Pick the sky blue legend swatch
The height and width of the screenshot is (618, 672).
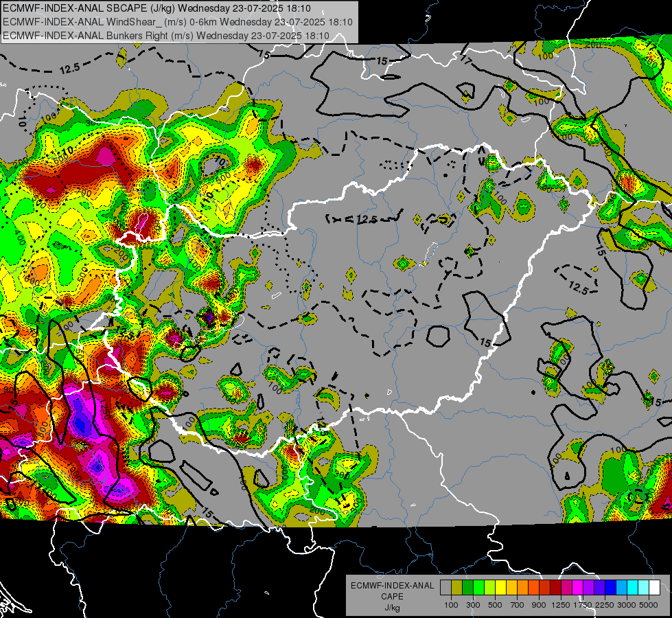coord(621,587)
